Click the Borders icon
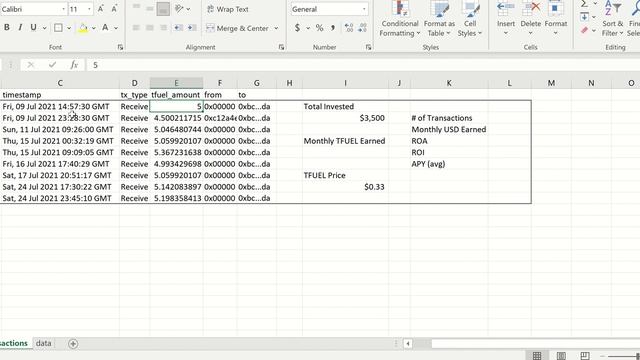Image resolution: width=640 pixels, height=360 pixels. click(x=58, y=28)
